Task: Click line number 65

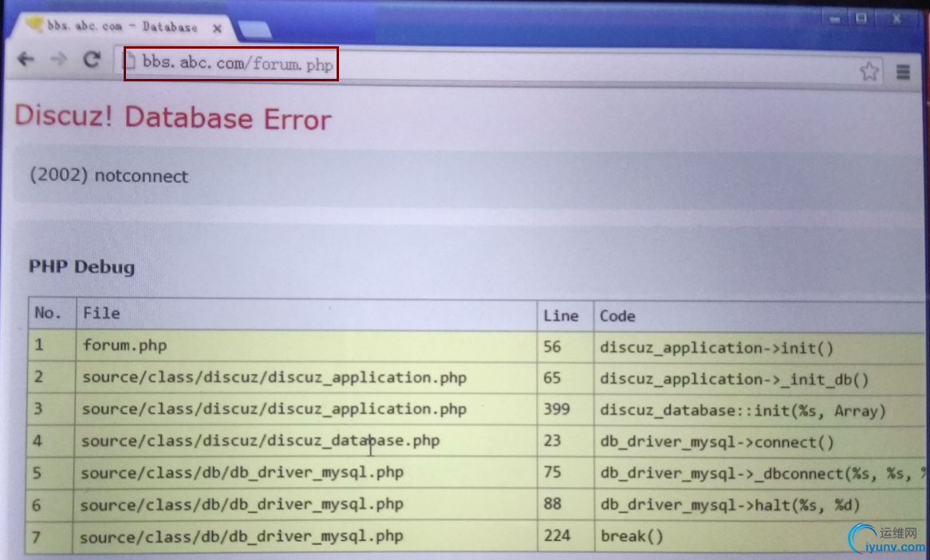Action: click(x=552, y=378)
